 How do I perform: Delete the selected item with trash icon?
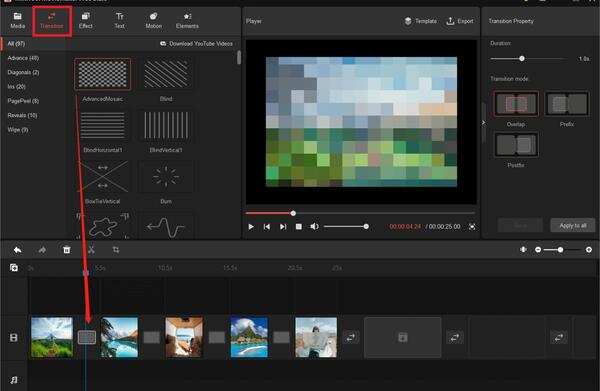coord(67,250)
